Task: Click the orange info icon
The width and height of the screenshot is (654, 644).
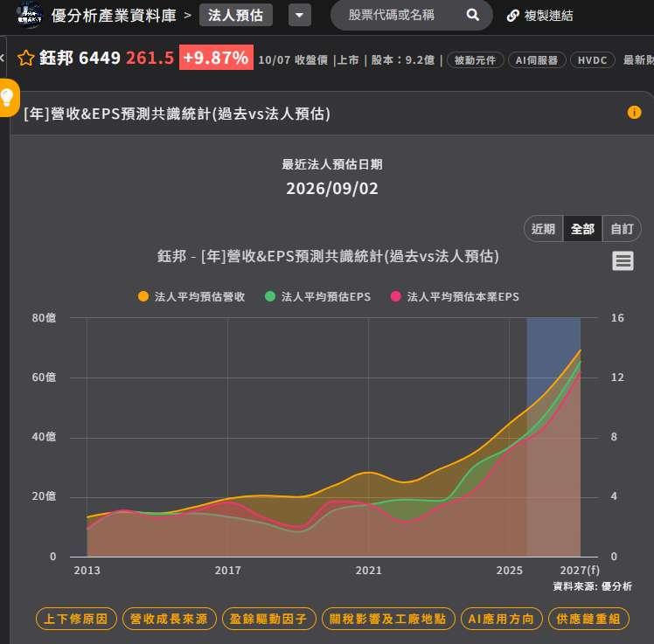Action: click(x=634, y=113)
